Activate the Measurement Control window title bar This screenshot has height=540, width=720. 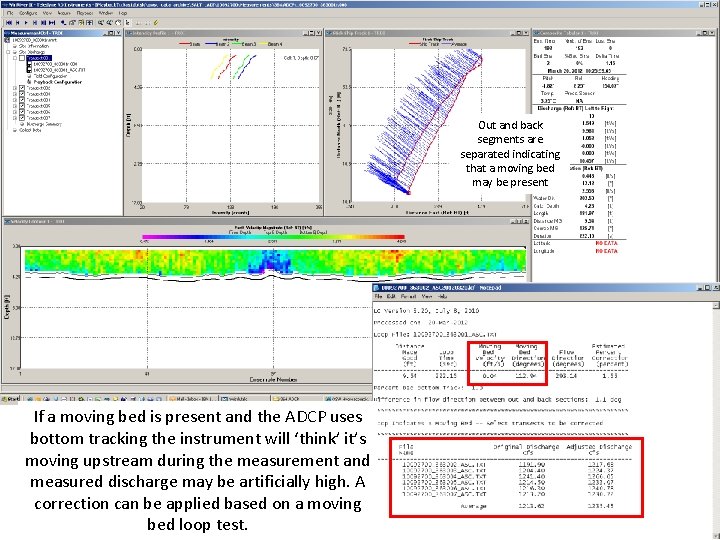(62, 33)
